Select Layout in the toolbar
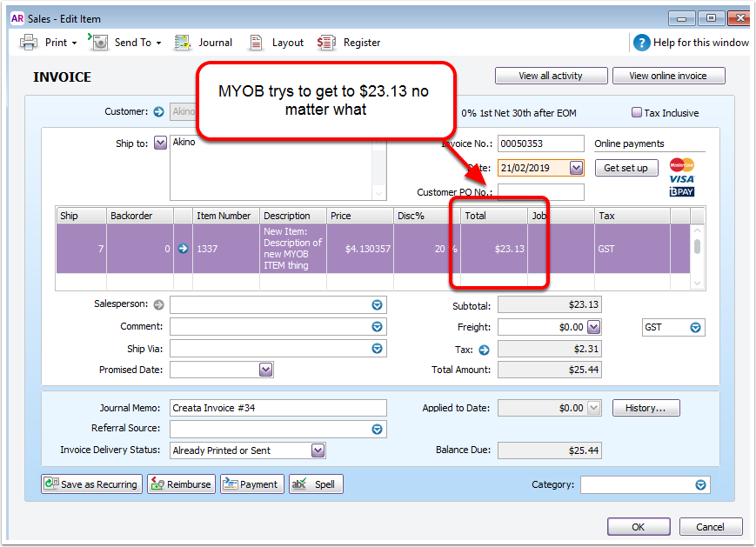Viewport: 756px width, 547px height. coord(288,43)
